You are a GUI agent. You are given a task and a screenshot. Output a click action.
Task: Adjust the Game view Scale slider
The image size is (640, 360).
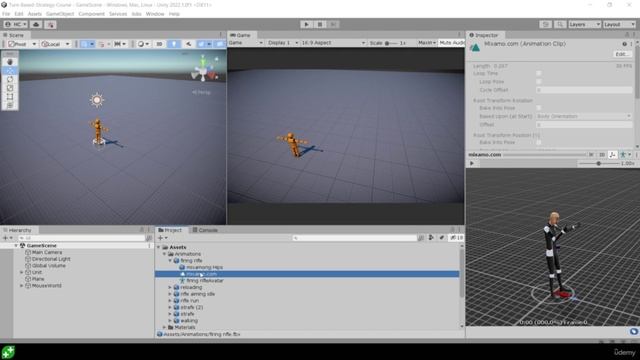click(x=392, y=43)
